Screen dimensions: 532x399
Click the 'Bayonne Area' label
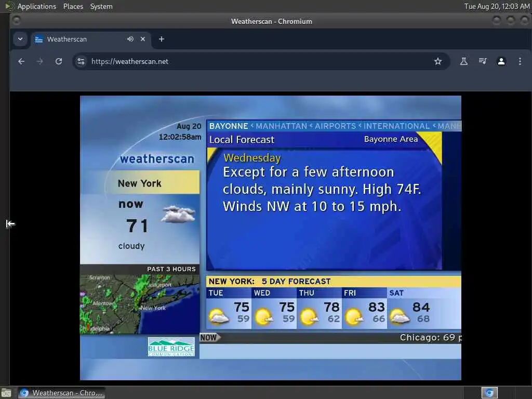click(x=391, y=139)
